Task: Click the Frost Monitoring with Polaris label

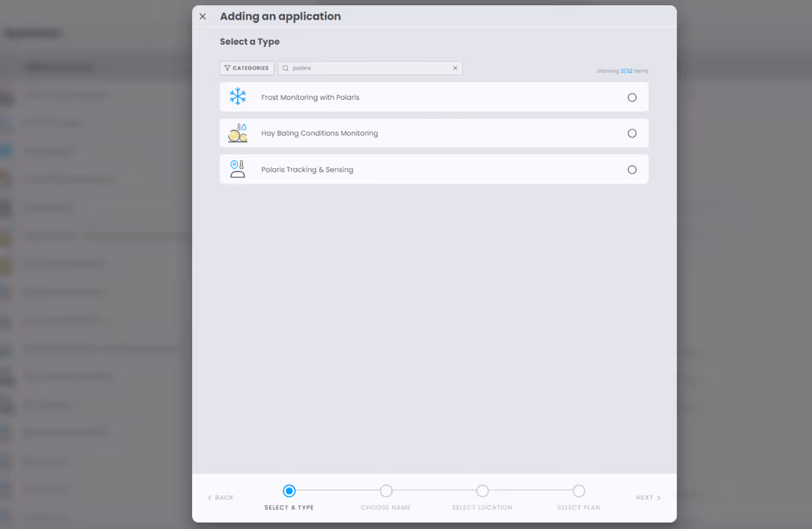Action: point(310,97)
